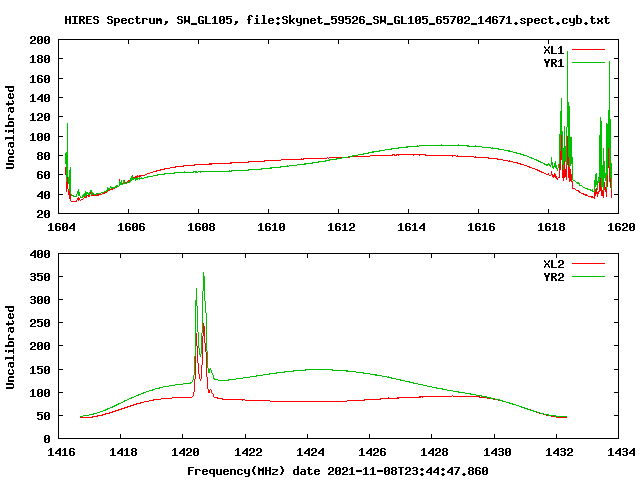Click the top plot Uncalibrated axis label
The width and height of the screenshot is (640, 480).
(10, 127)
